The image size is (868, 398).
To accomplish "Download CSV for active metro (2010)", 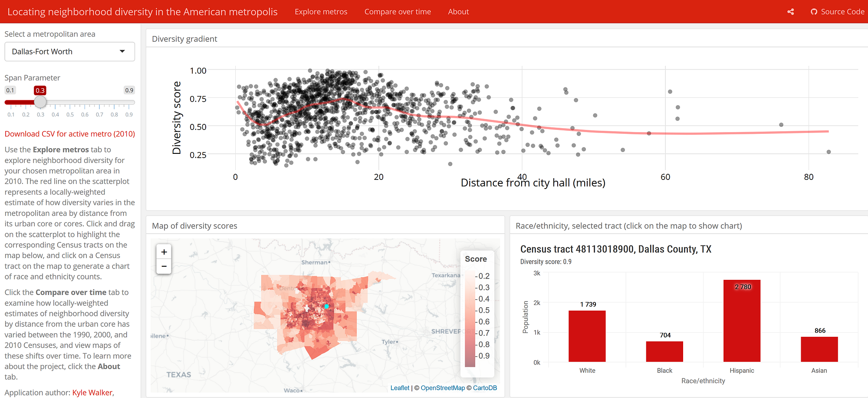I will pyautogui.click(x=69, y=134).
